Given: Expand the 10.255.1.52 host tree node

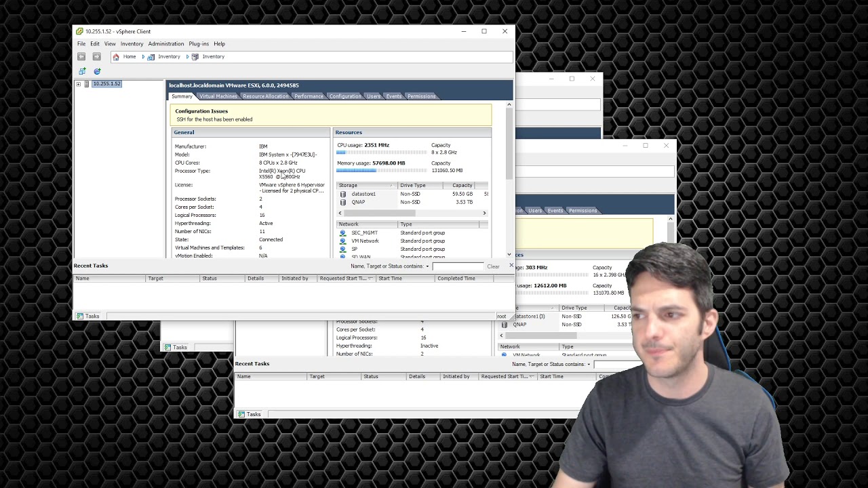Looking at the screenshot, I should click(78, 84).
